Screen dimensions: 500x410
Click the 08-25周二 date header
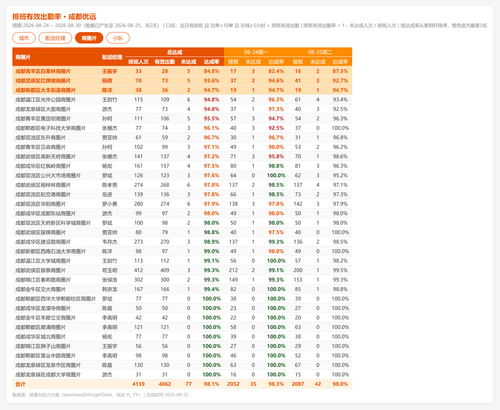coord(320,52)
